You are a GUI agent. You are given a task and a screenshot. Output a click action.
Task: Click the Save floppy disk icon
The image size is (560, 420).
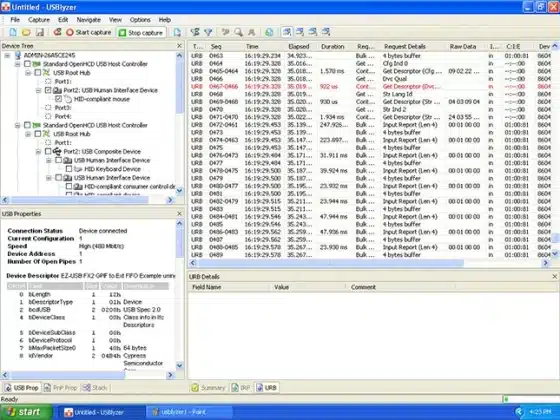click(x=40, y=32)
